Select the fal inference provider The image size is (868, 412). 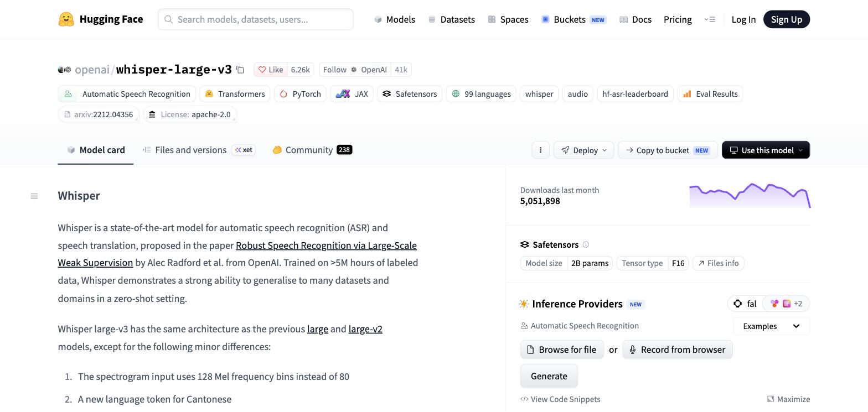[x=745, y=304]
